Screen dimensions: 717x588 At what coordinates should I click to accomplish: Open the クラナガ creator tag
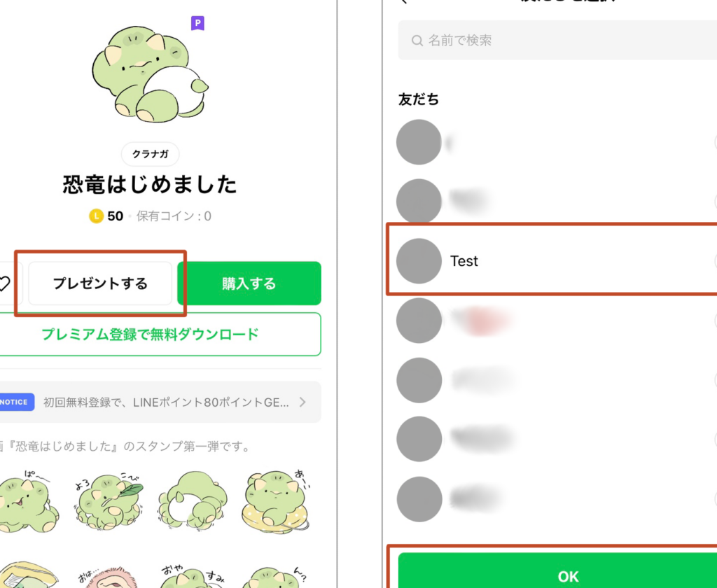tap(150, 154)
